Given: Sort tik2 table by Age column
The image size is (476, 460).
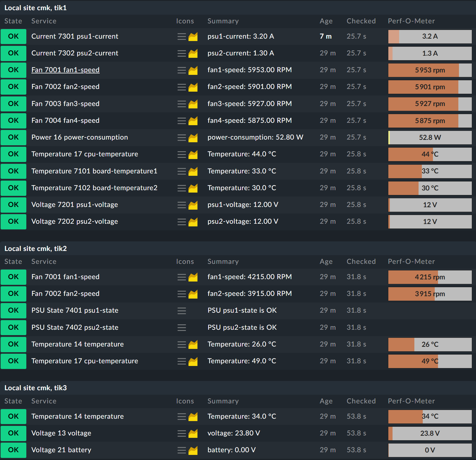Looking at the screenshot, I should coord(326,261).
